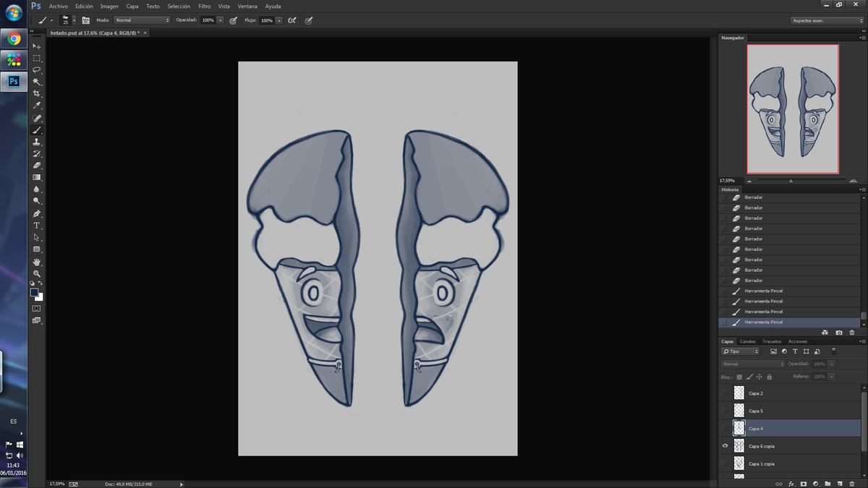
Task: Select the Crop tool
Action: coord(37,94)
